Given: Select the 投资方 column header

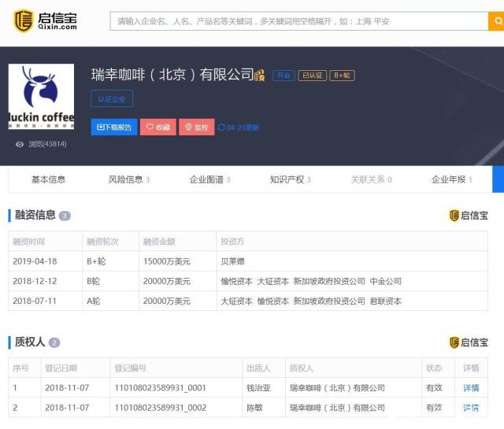Looking at the screenshot, I should pos(232,242).
